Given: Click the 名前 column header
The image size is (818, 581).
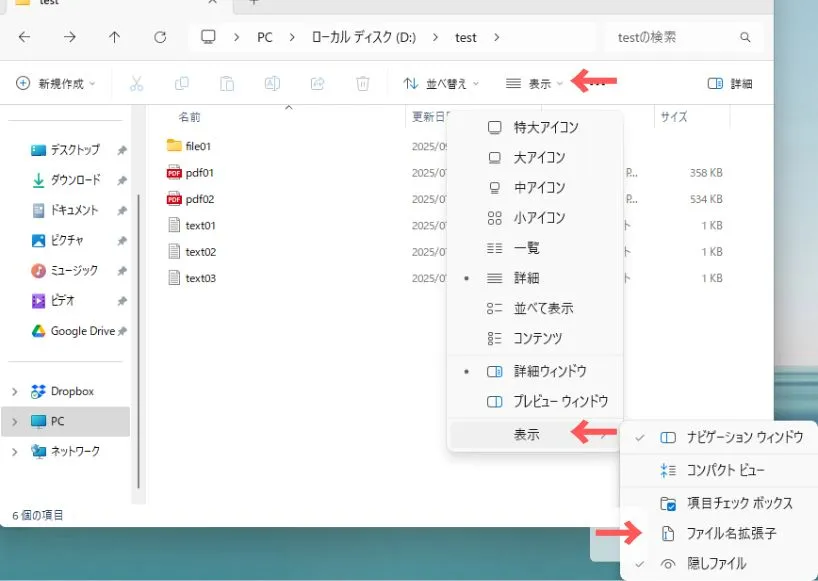Looking at the screenshot, I should [x=189, y=117].
